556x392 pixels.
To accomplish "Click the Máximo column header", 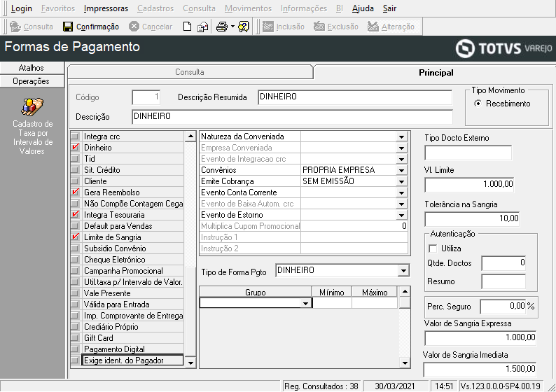I will tap(375, 292).
